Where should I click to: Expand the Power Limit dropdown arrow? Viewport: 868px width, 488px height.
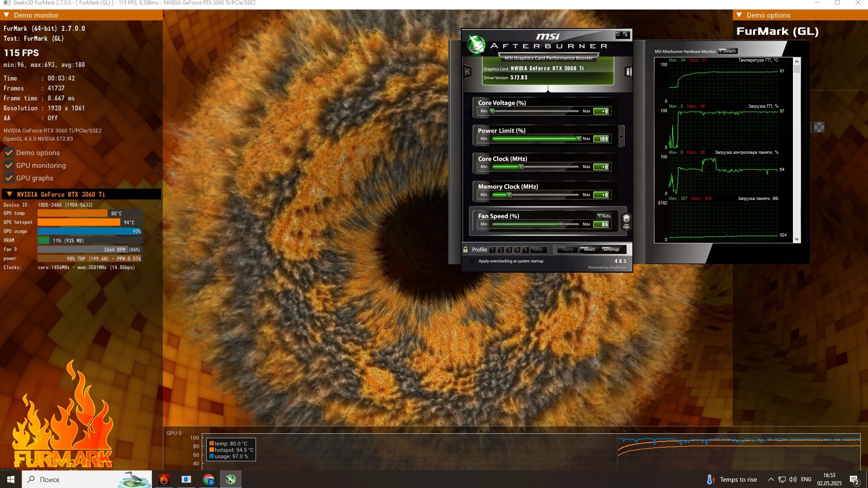(621, 137)
